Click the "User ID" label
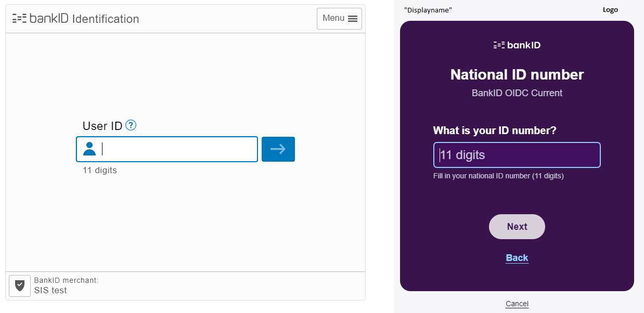 coord(102,126)
